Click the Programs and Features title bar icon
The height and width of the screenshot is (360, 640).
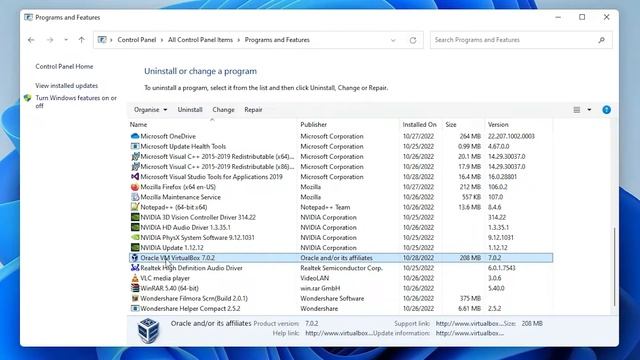pyautogui.click(x=28, y=18)
